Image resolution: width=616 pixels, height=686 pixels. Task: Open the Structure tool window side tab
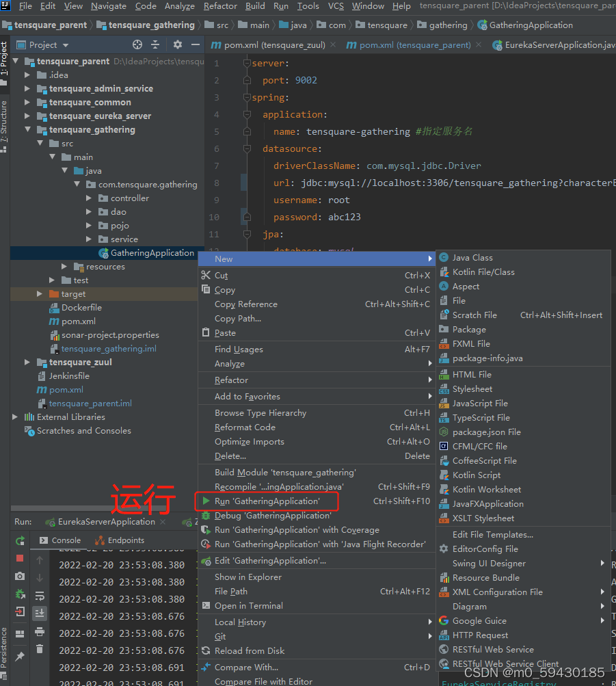pyautogui.click(x=4, y=127)
